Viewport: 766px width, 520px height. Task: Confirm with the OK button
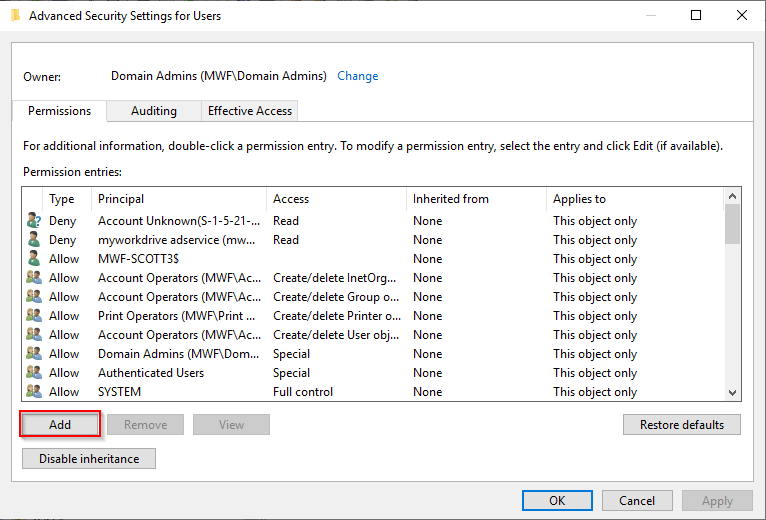coord(557,500)
